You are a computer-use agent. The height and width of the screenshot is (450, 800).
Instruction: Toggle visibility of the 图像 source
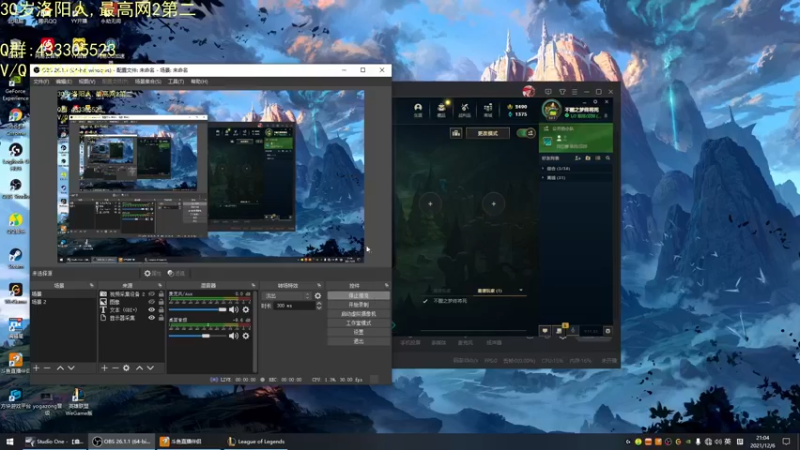click(152, 302)
